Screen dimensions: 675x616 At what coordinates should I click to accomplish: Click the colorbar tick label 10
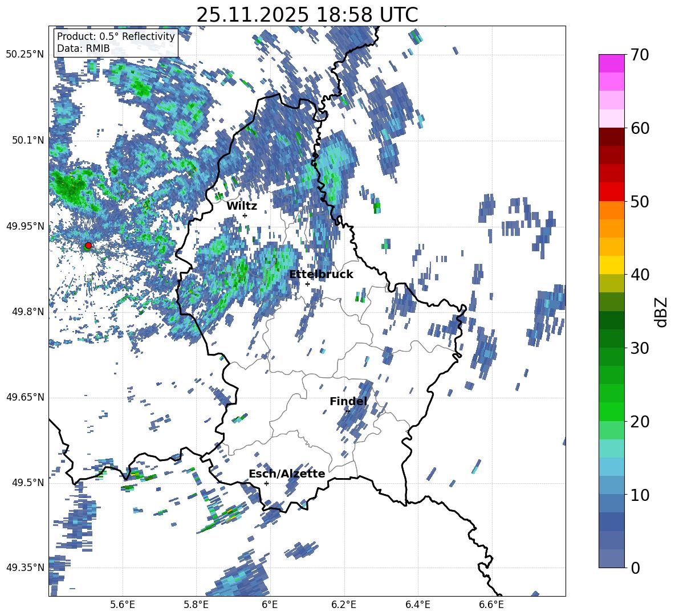tap(640, 495)
